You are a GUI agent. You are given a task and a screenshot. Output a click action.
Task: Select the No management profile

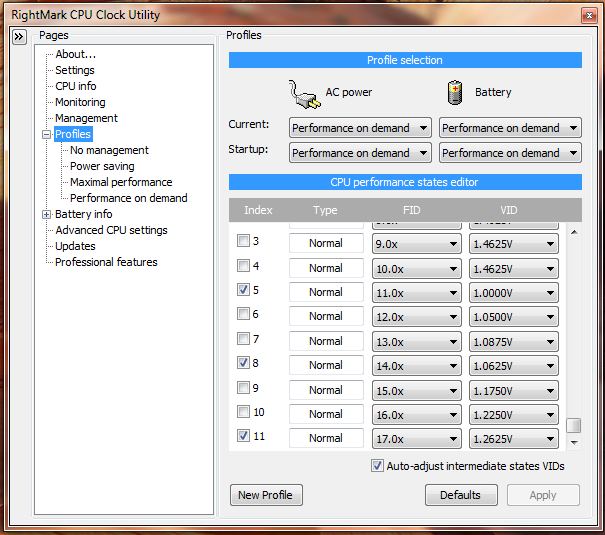[x=109, y=150]
